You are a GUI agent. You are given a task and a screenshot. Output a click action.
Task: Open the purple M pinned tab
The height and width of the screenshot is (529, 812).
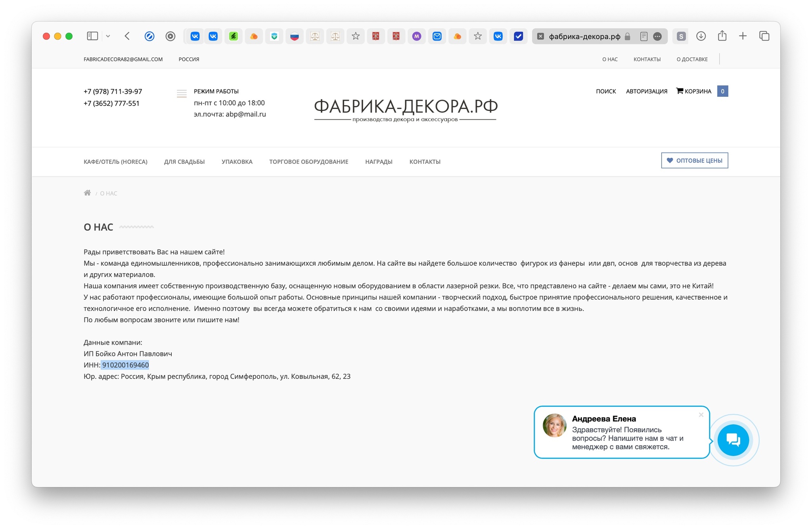pos(416,36)
